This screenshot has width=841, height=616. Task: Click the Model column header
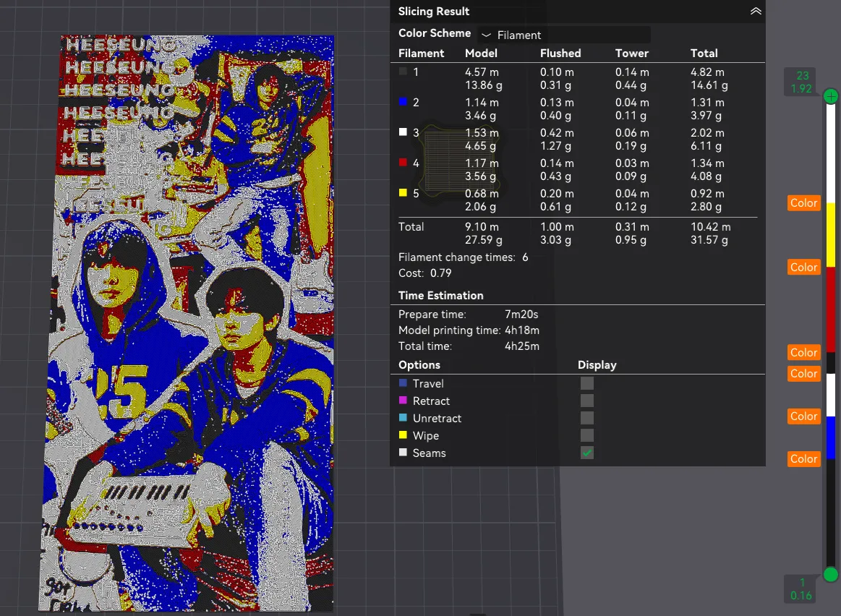tap(481, 53)
